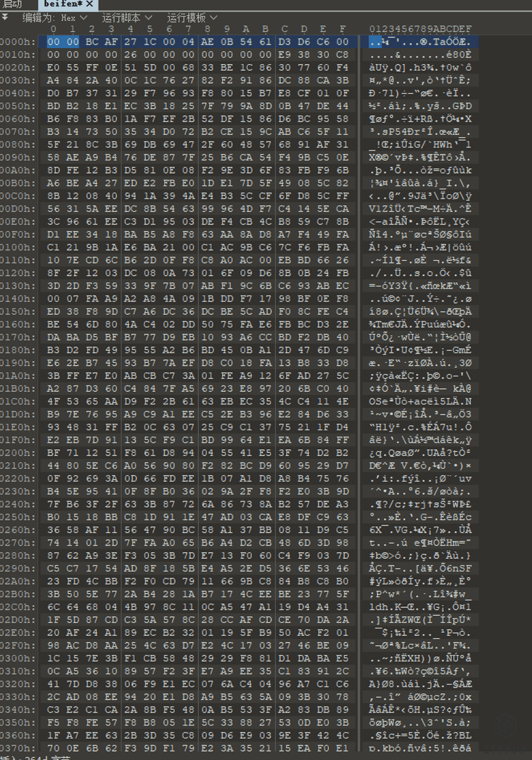The image size is (532, 760).
Task: Select column header A in hex ruler
Action: [x=245, y=29]
